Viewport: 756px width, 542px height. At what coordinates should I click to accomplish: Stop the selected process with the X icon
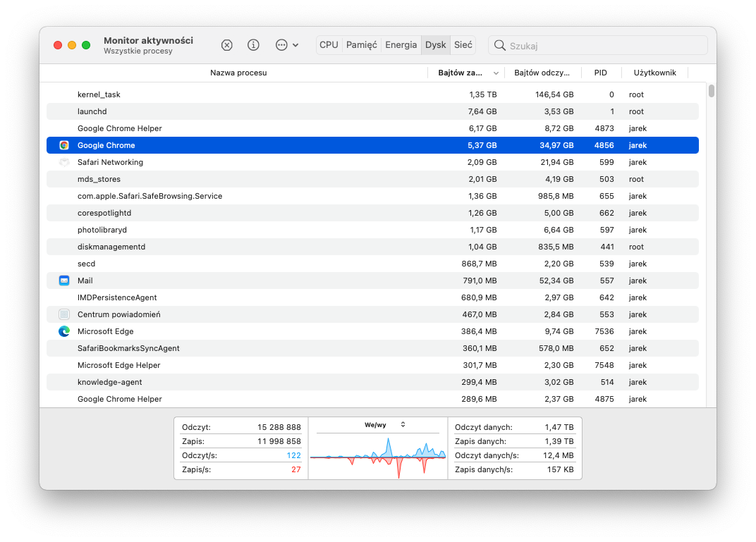coord(226,45)
